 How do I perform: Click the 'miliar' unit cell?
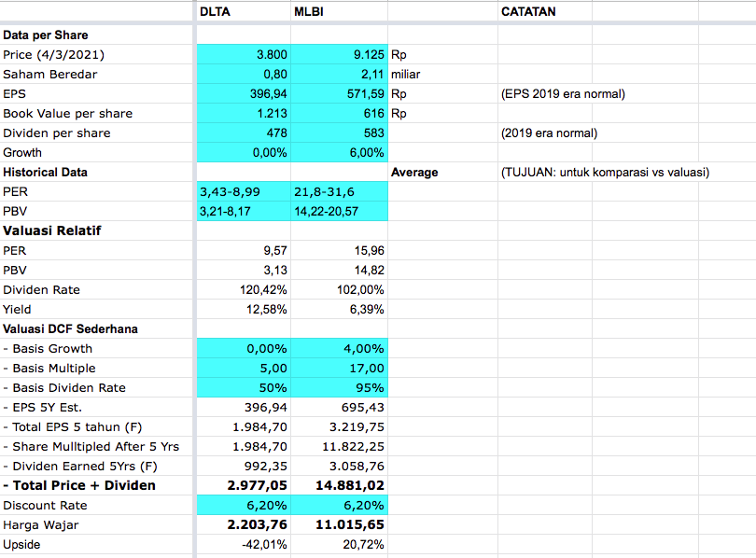(406, 75)
